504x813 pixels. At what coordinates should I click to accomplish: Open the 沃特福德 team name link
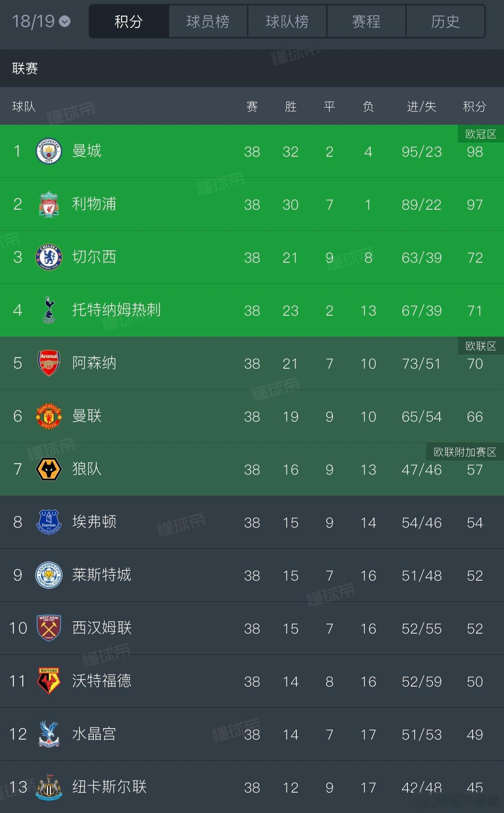coord(102,681)
